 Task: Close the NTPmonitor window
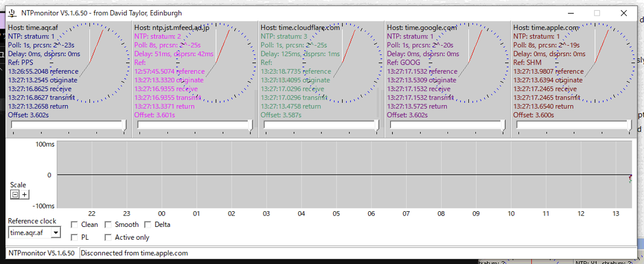[624, 13]
